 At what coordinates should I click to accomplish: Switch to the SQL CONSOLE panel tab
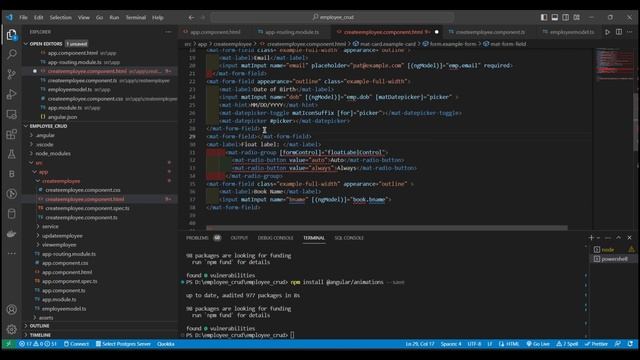pos(349,238)
